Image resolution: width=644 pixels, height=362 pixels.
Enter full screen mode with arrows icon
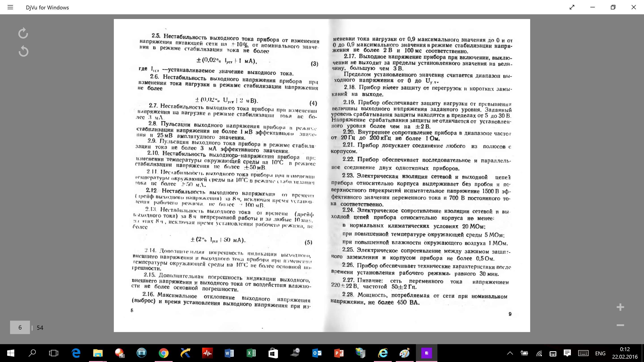(x=572, y=7)
